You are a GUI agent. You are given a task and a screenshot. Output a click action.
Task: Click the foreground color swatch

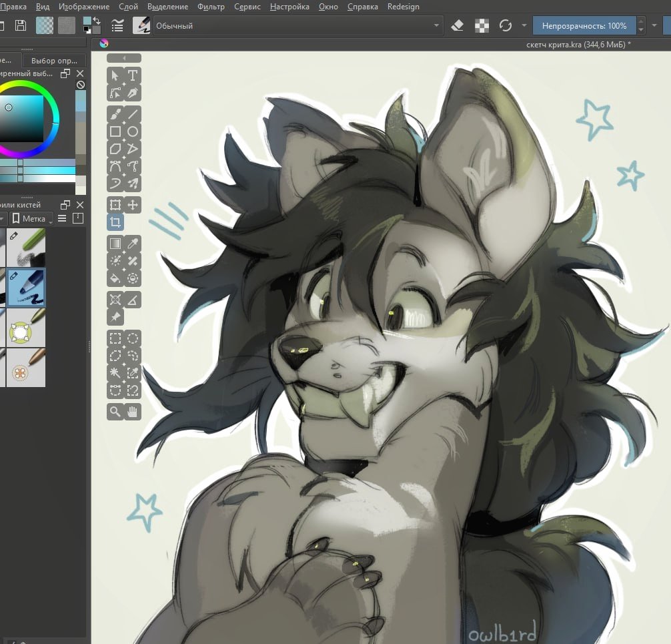87,21
